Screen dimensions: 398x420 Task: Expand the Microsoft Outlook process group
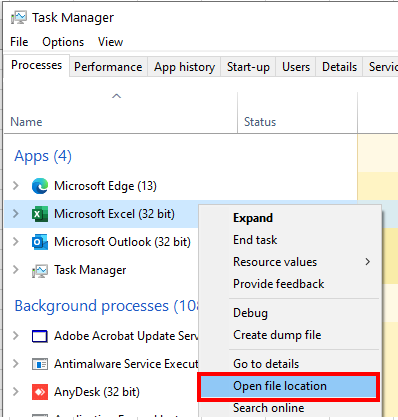[16, 242]
